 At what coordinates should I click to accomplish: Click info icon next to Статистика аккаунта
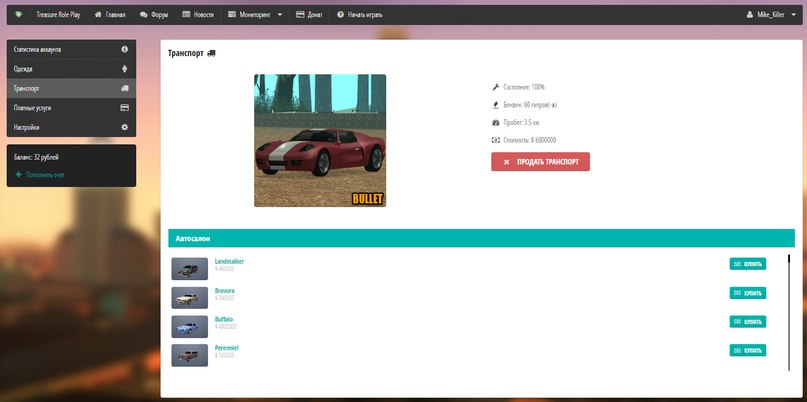coord(125,49)
